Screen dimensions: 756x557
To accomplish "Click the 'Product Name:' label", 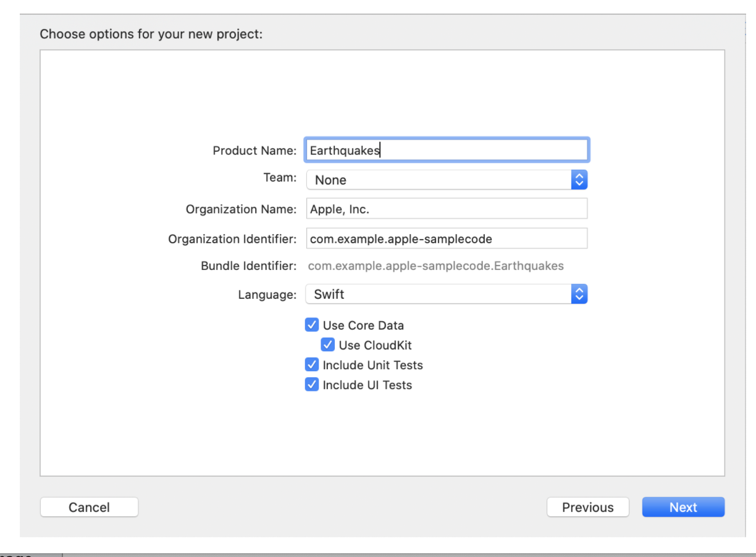I will [254, 151].
